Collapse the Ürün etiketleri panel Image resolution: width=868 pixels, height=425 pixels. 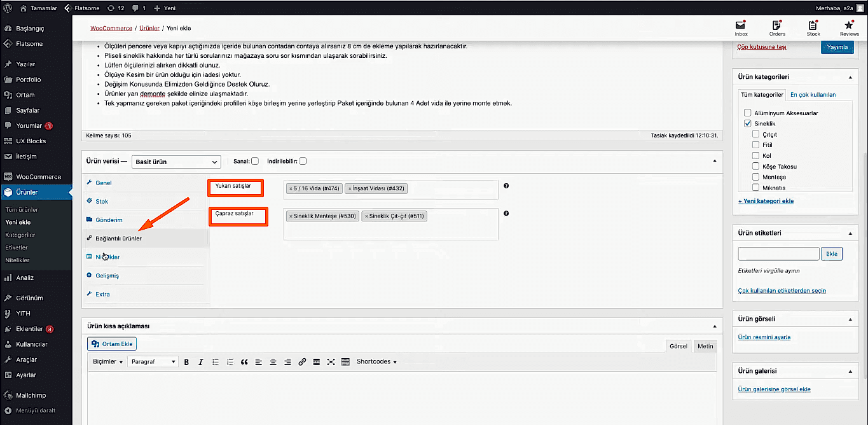pos(850,233)
